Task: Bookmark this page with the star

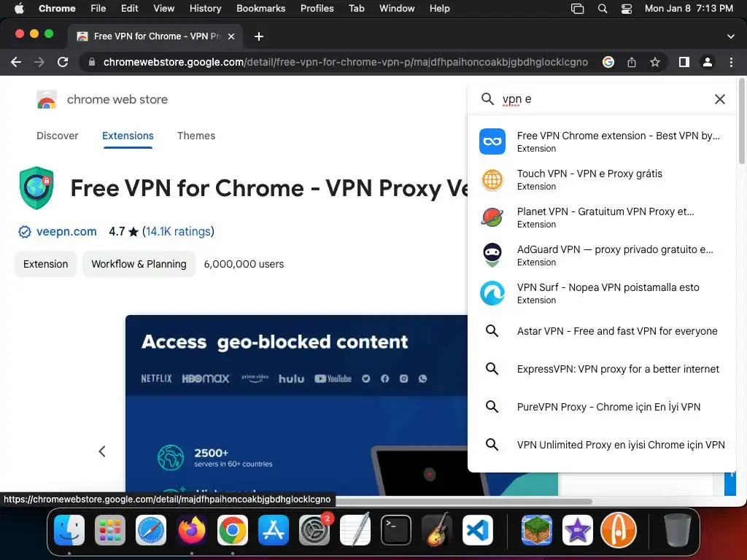Action: (655, 63)
